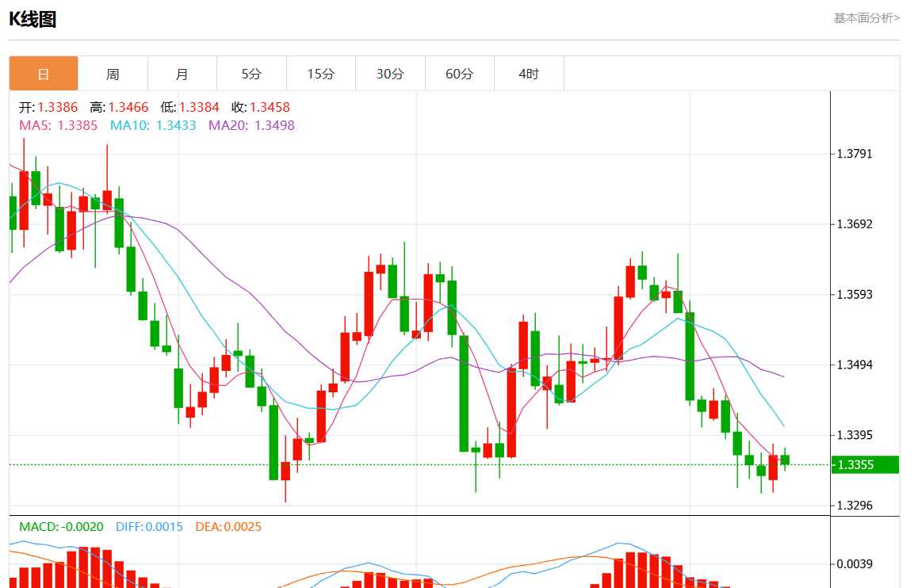Click the green current price tag 1.3355

click(866, 464)
